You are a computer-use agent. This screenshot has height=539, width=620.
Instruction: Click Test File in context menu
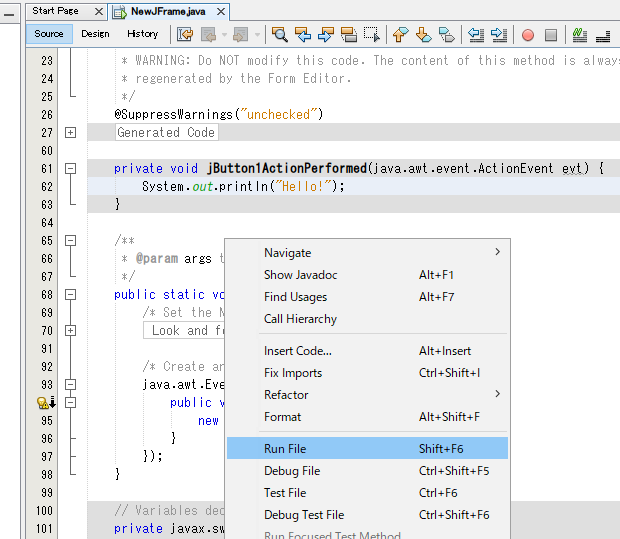coord(367,493)
